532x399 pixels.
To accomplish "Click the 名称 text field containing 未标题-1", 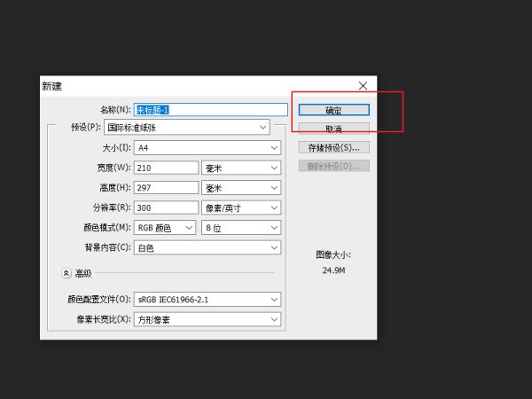I will point(210,110).
